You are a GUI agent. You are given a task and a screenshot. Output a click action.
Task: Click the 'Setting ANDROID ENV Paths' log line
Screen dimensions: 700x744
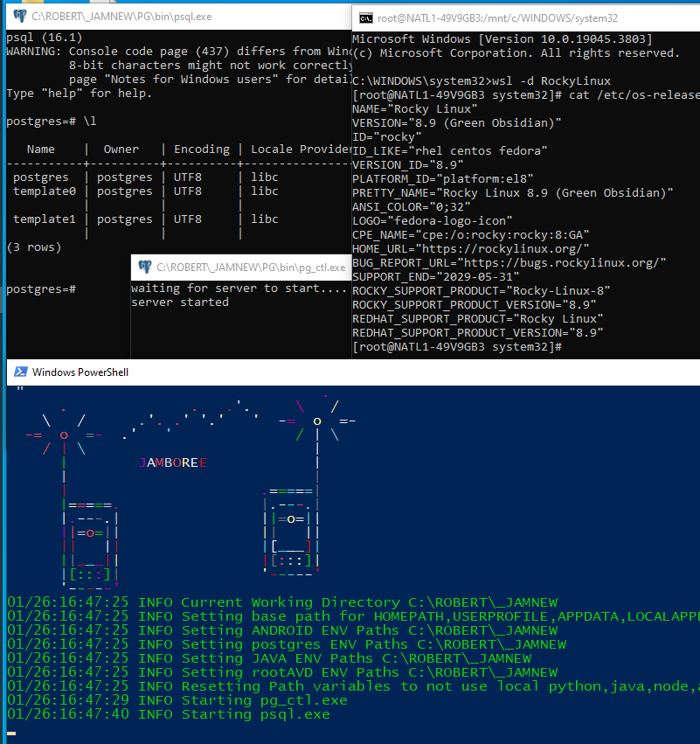click(x=282, y=630)
